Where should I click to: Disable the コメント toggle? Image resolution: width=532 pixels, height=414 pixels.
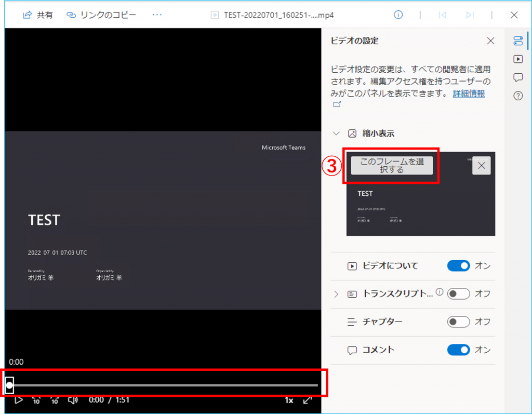(x=458, y=350)
